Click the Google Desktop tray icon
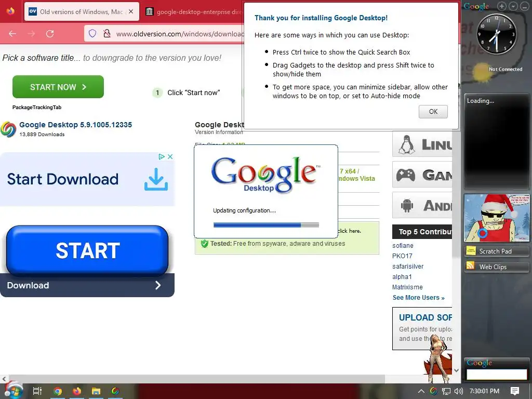 [x=434, y=391]
